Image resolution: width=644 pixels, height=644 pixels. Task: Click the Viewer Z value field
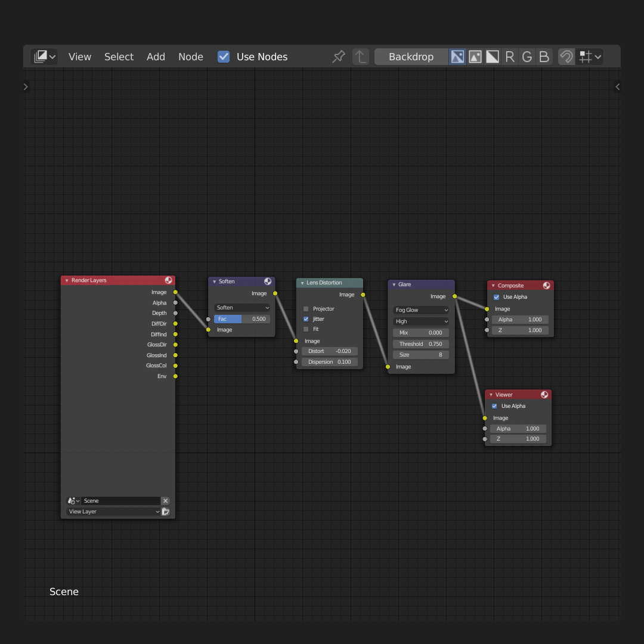[518, 439]
